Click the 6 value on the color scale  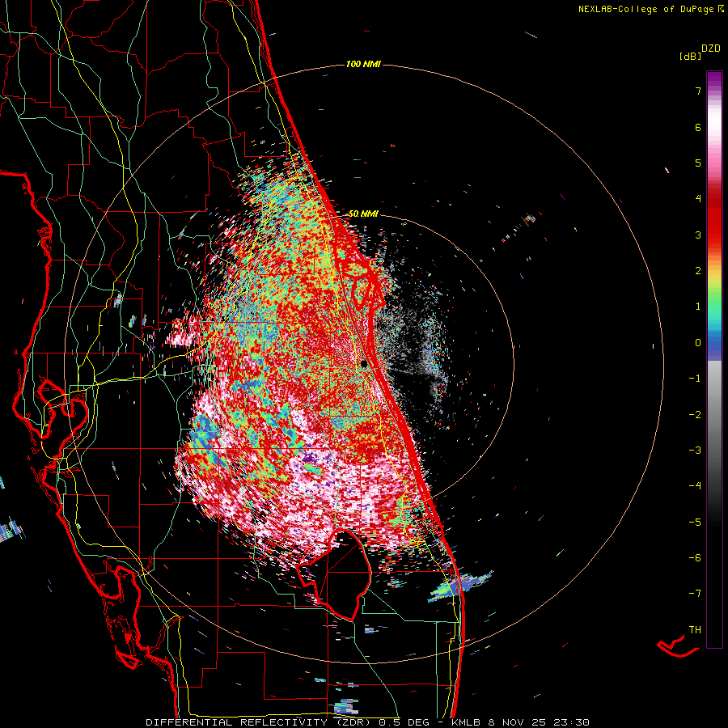click(698, 127)
